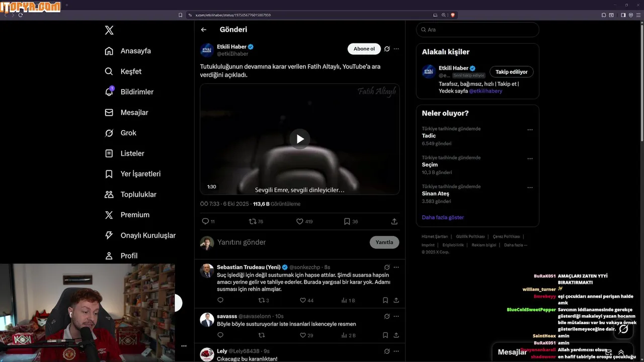Reply to Sebastian Trudeau's comment
Viewport: 644px width, 362px height.
pos(220,300)
